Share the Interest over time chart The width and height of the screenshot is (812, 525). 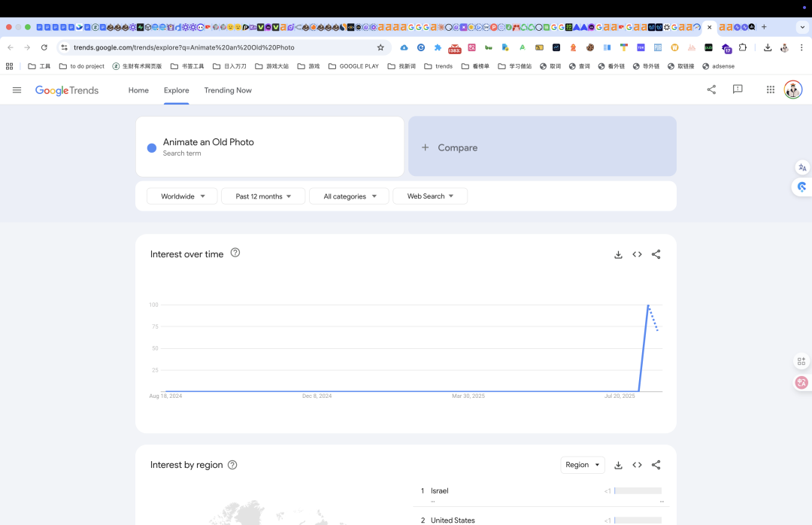pos(656,254)
